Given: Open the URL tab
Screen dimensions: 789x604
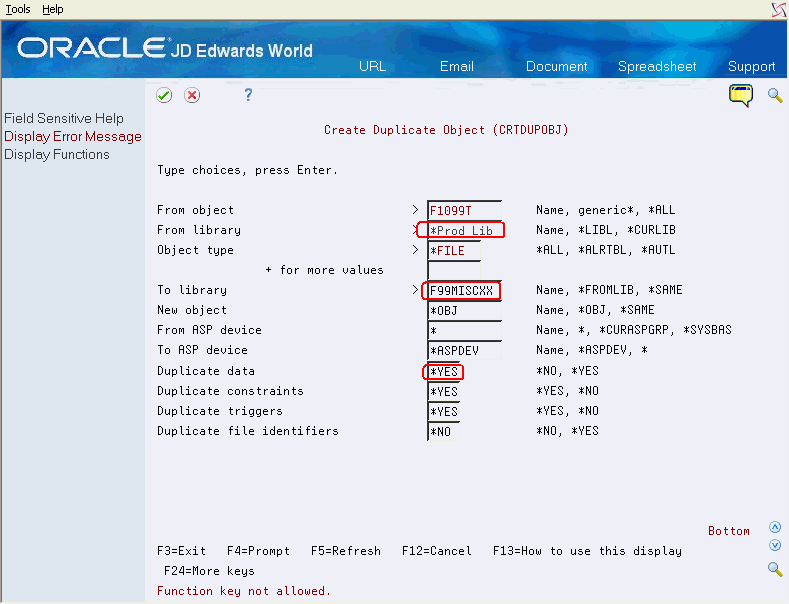Looking at the screenshot, I should [x=372, y=66].
